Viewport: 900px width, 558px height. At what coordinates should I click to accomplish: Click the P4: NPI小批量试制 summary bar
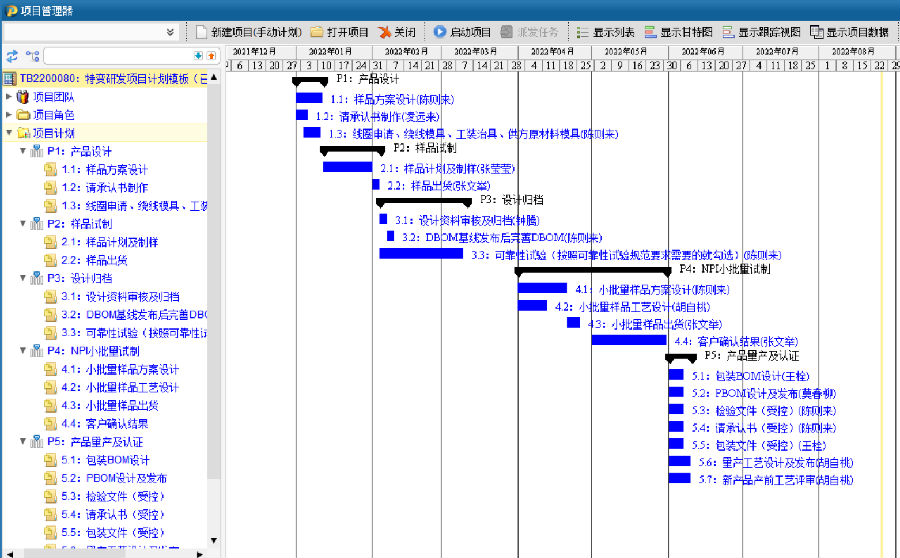[x=593, y=271]
